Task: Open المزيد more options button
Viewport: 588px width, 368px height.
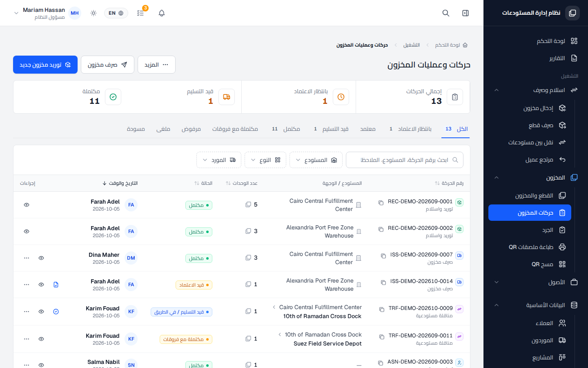Action: click(156, 65)
